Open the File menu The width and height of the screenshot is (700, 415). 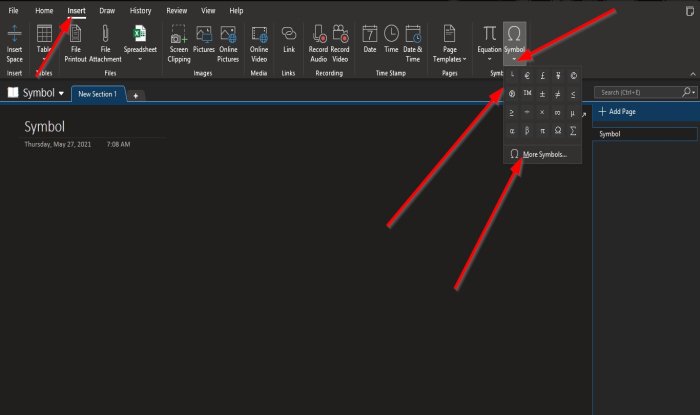pyautogui.click(x=13, y=10)
